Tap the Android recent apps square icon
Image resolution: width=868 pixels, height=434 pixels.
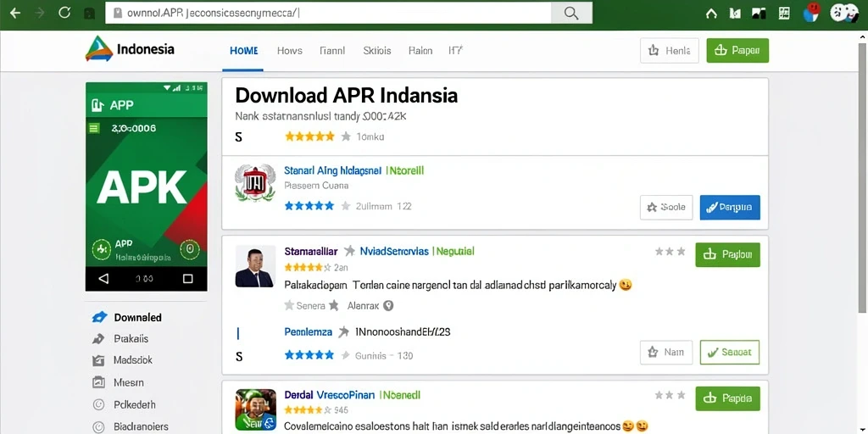click(x=187, y=278)
